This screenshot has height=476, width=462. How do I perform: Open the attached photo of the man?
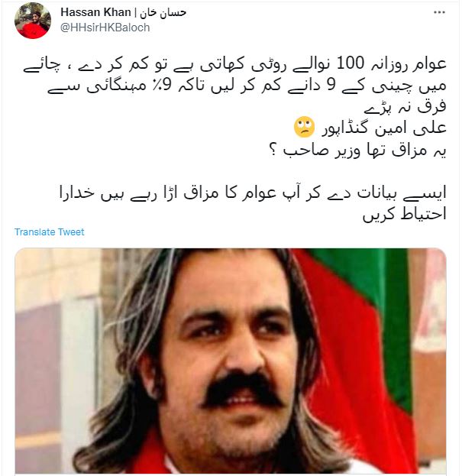tap(231, 361)
